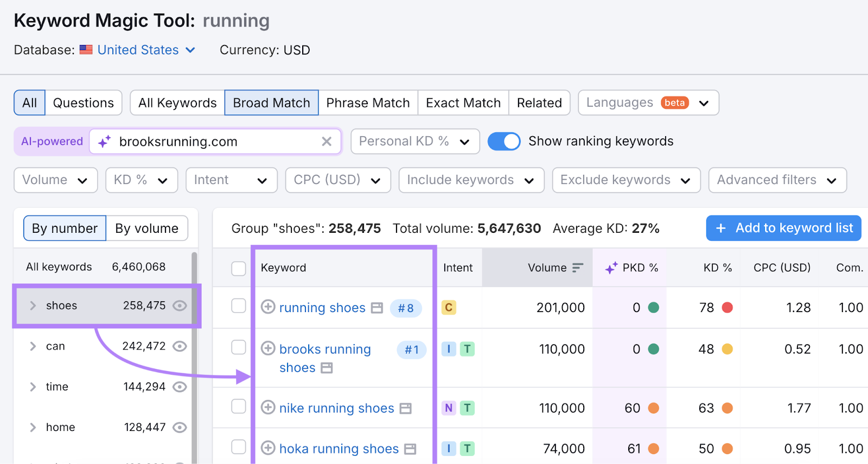Click the SERP icon after brooks running shoes
Image resolution: width=868 pixels, height=464 pixels.
pyautogui.click(x=327, y=368)
